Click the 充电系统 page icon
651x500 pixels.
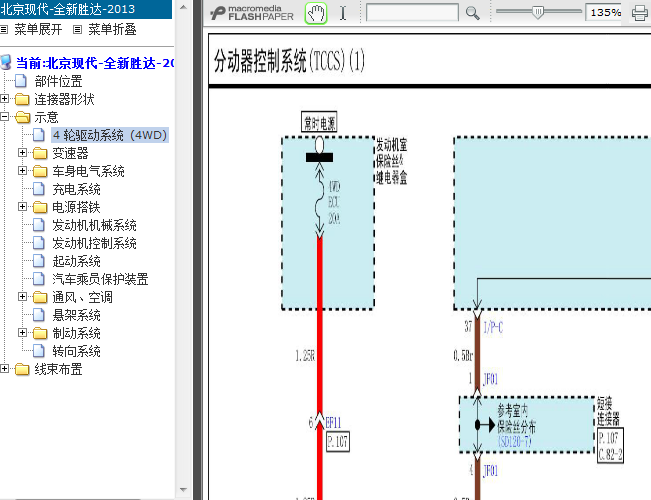[x=39, y=189]
